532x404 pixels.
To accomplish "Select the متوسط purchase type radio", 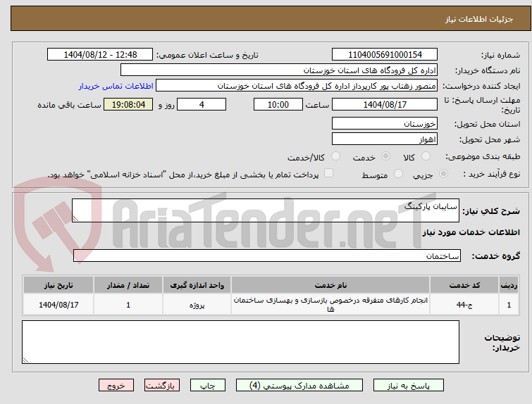I will (398, 174).
